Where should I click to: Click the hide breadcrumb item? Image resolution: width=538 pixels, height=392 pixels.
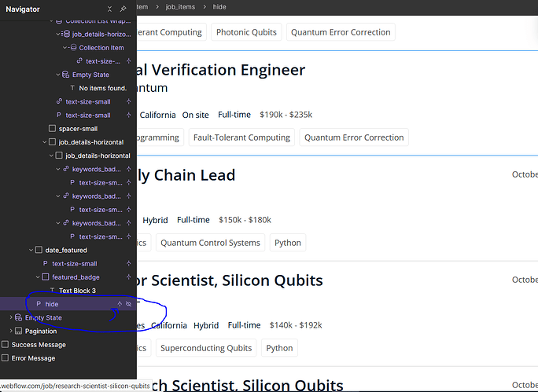coord(219,7)
